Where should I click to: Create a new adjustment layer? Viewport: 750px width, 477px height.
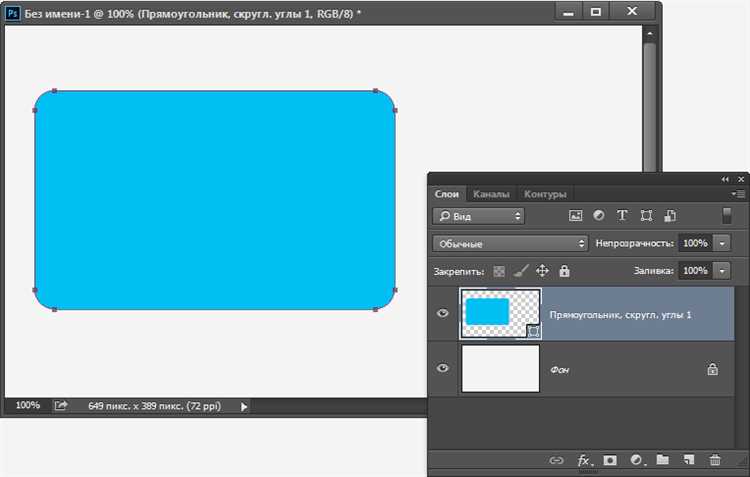[x=635, y=460]
